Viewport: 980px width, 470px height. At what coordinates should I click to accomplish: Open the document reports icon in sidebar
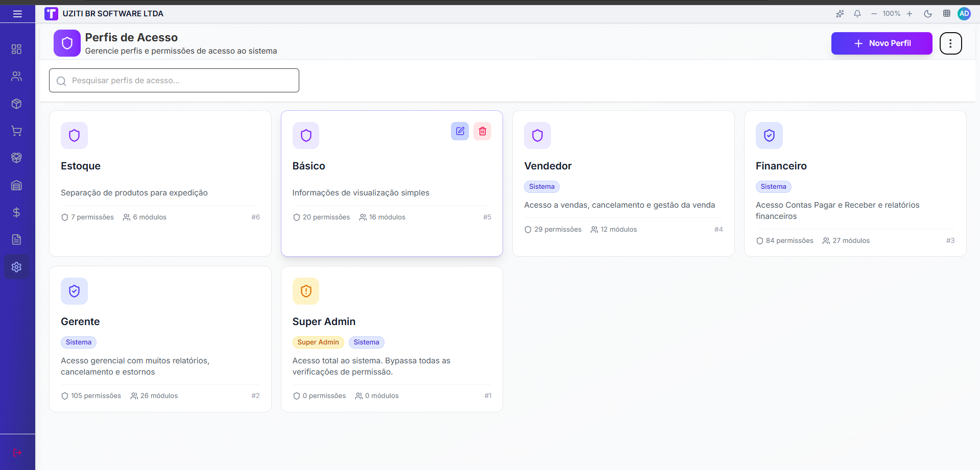(16, 239)
